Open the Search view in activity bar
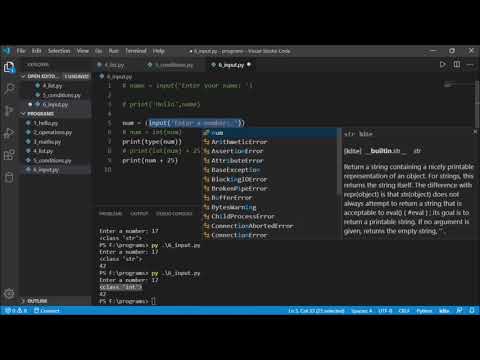This screenshot has width=480, height=360. [9, 89]
